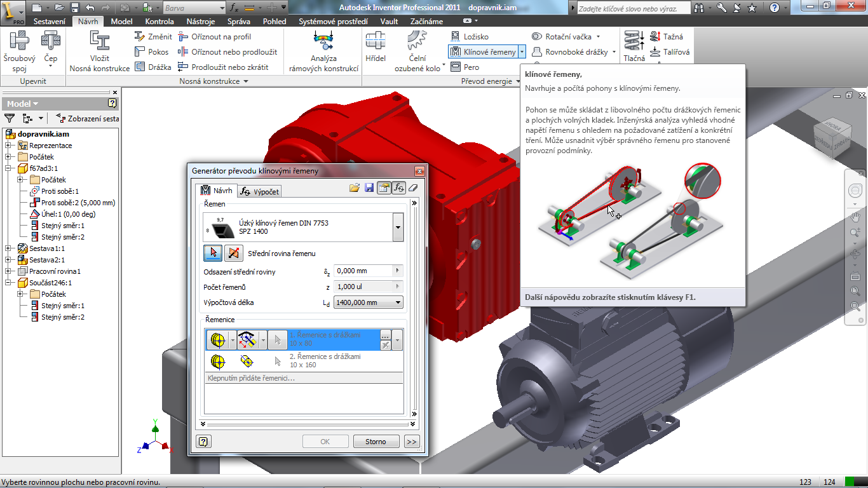
Task: Switch to the Sestavení ribbon tab
Action: click(x=49, y=21)
